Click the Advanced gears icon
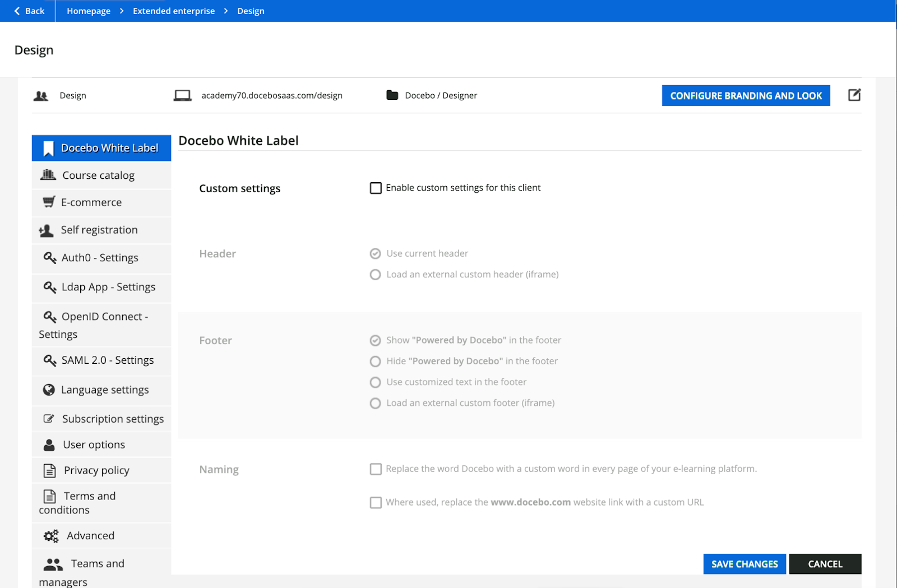This screenshot has width=897, height=588. click(x=51, y=536)
